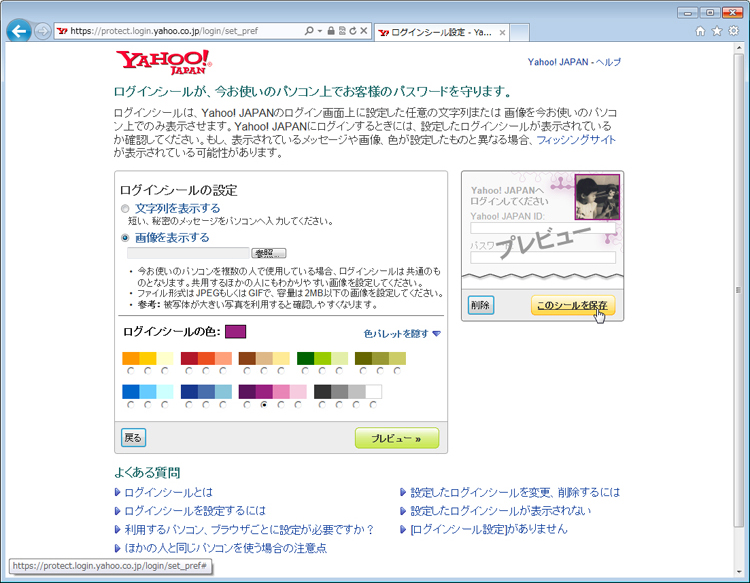750x583 pixels.
Task: Close the ログインシール設定 tab
Action: click(502, 33)
